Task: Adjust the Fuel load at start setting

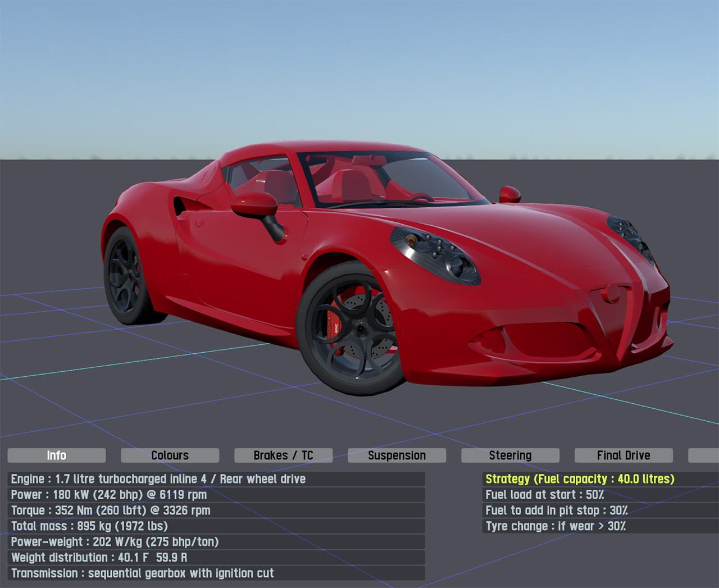Action: 600,495
